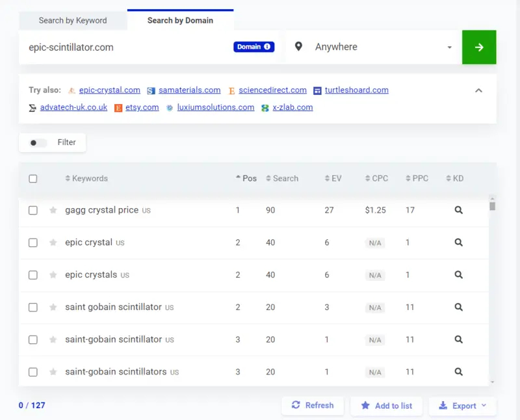Viewport: 520px width, 420px height.
Task: Star the 'saint-gobain scintillators' keyword row
Action: click(x=53, y=372)
